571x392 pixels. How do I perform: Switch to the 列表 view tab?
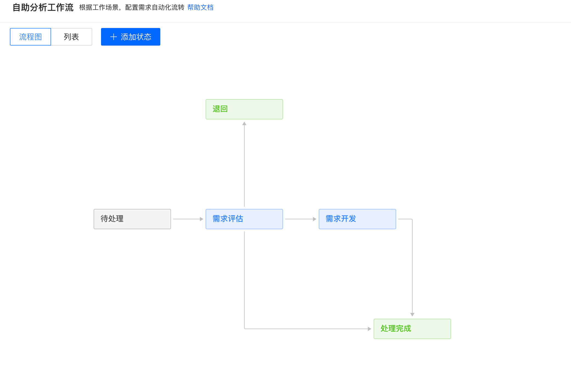(71, 37)
